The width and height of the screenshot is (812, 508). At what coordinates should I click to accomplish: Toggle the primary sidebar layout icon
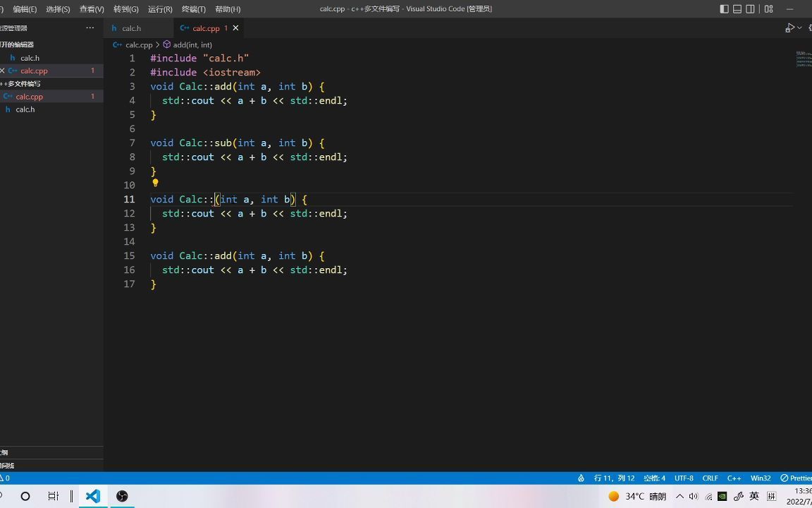724,8
